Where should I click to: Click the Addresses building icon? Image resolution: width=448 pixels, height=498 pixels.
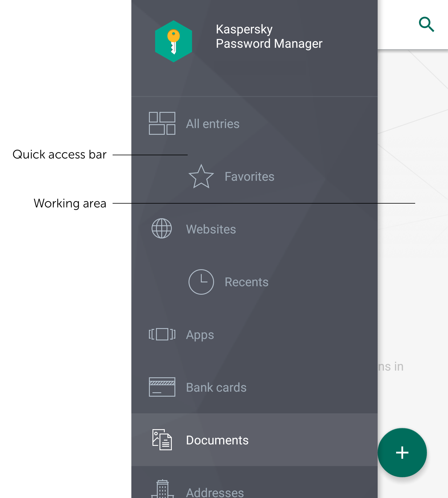(162, 489)
